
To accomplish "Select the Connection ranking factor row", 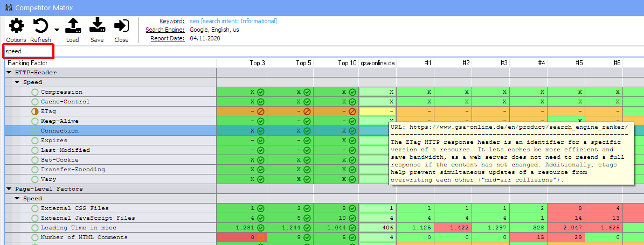I will [x=59, y=131].
